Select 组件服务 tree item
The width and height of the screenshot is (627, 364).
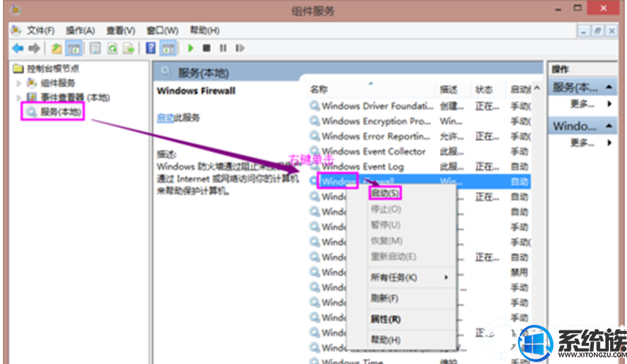click(x=58, y=83)
